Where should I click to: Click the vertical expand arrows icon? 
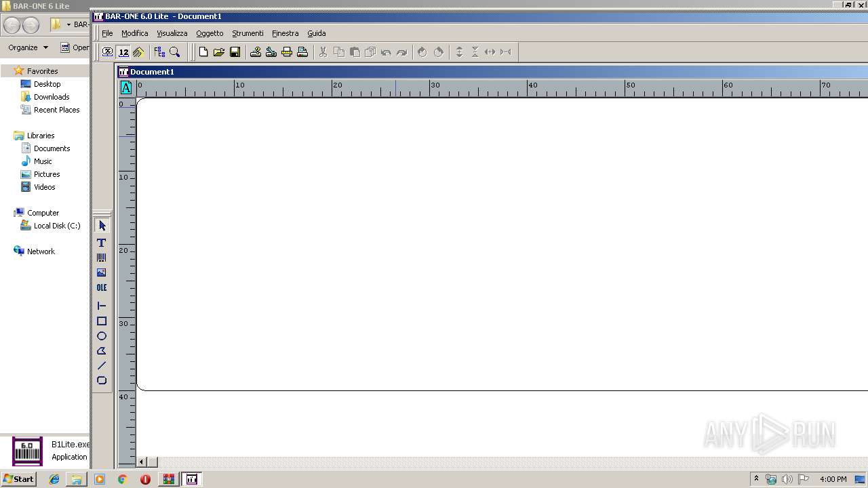tap(459, 52)
